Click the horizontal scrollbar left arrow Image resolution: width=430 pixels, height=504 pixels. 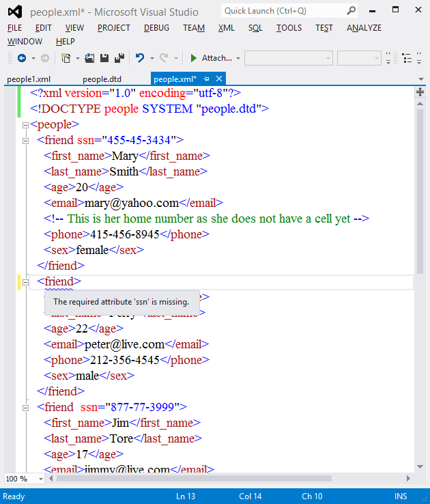click(x=51, y=479)
